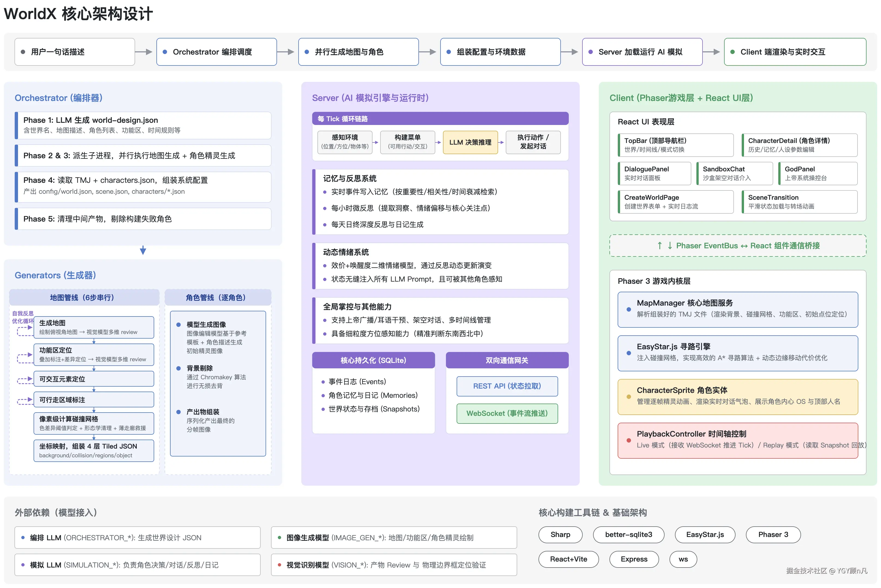Image resolution: width=881 pixels, height=588 pixels.
Task: Click the up arrow in Phaser EventBus bridge
Action: 659,246
